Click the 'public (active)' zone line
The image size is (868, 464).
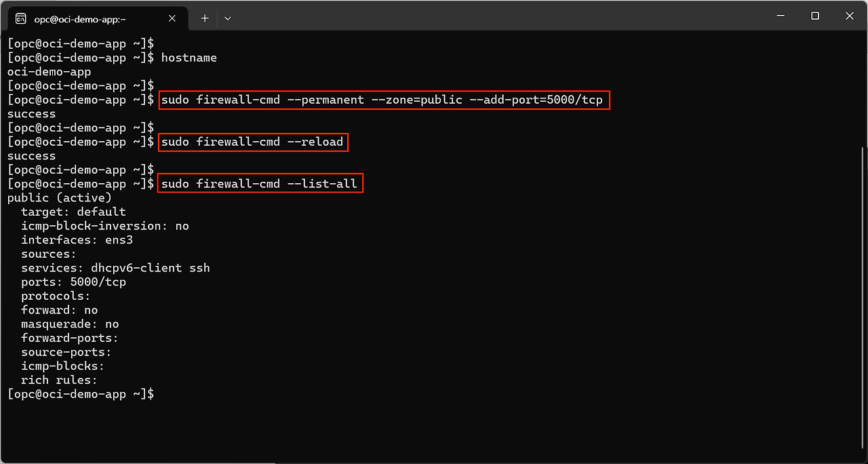point(59,198)
